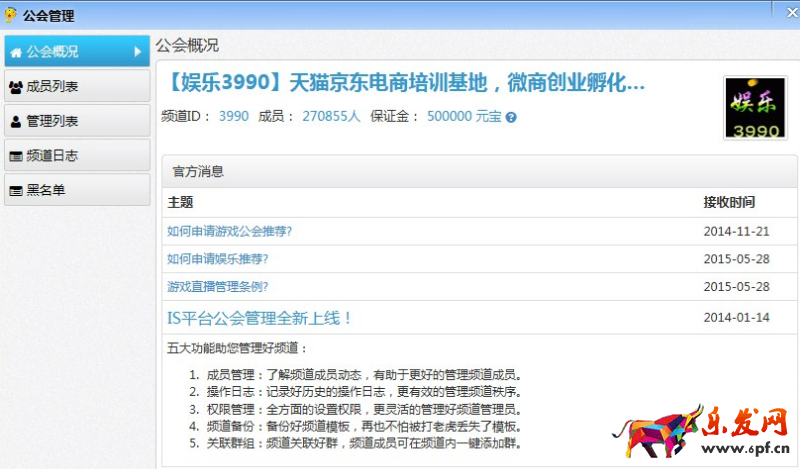Click the home icon beside 公会概况

tap(16, 52)
